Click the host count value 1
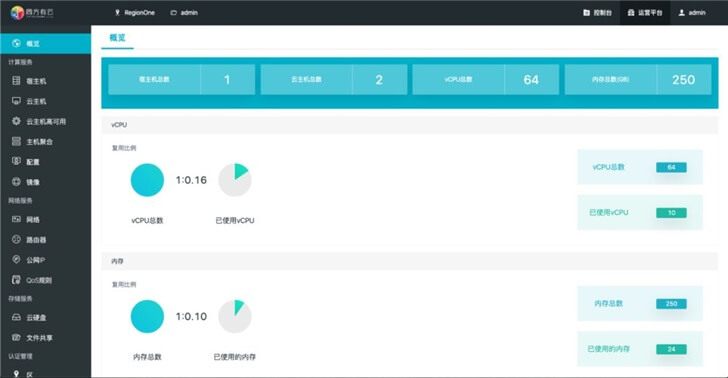728x378 pixels. point(227,80)
